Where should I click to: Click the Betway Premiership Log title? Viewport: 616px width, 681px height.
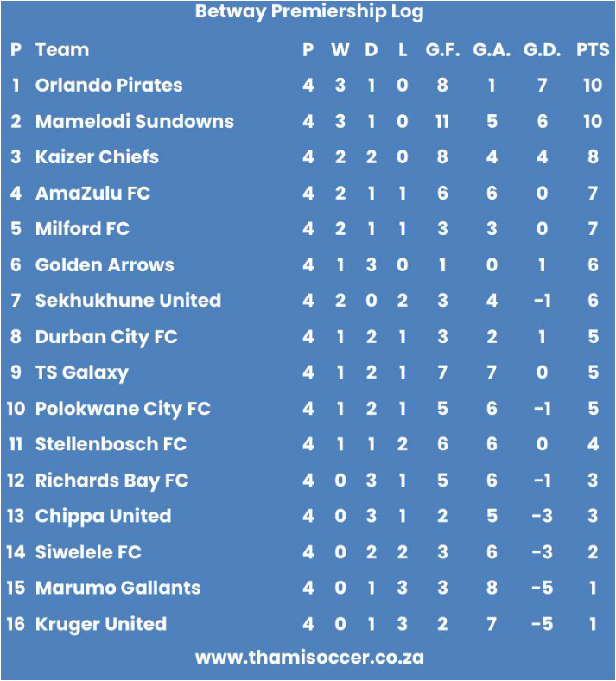(309, 12)
